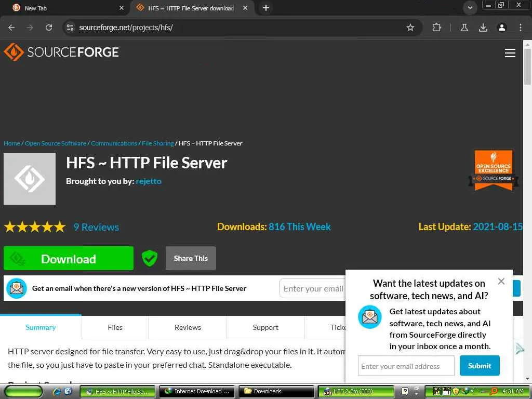
Task: Click the popup's email address field
Action: [406, 366]
